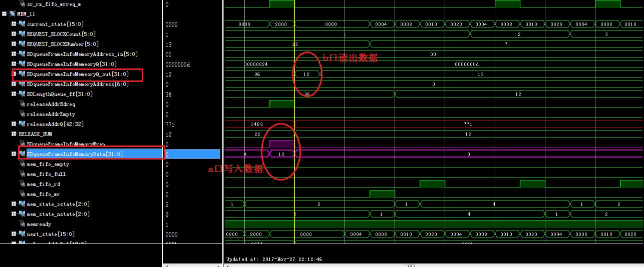Click the wire icon of releaseAddrRdreq

22,104
